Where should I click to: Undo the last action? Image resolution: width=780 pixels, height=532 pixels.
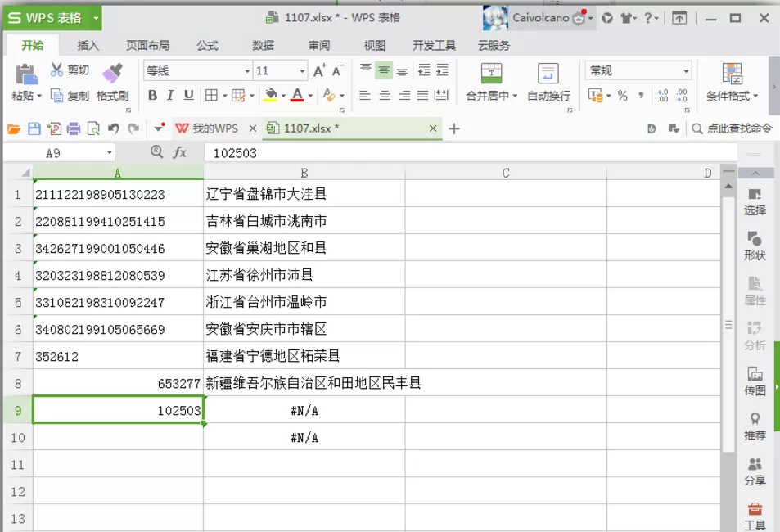[x=114, y=128]
